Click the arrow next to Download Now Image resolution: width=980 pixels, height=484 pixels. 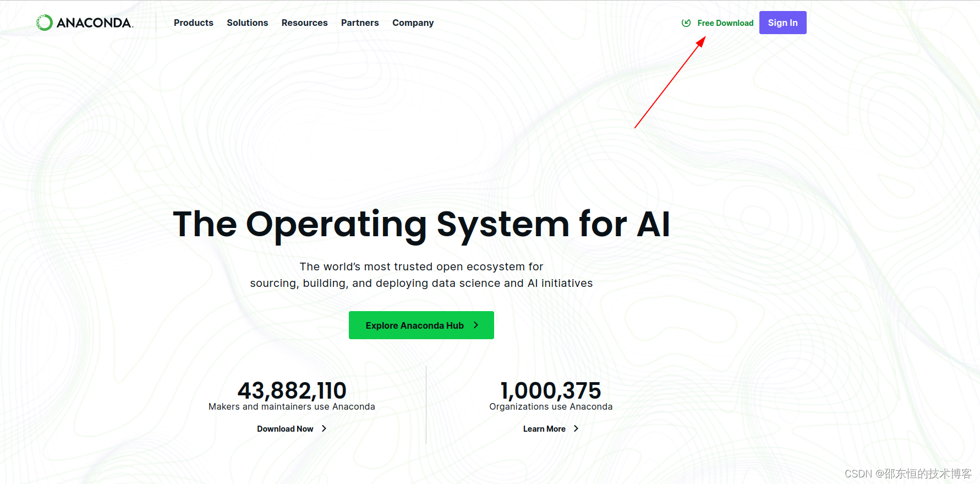(324, 428)
